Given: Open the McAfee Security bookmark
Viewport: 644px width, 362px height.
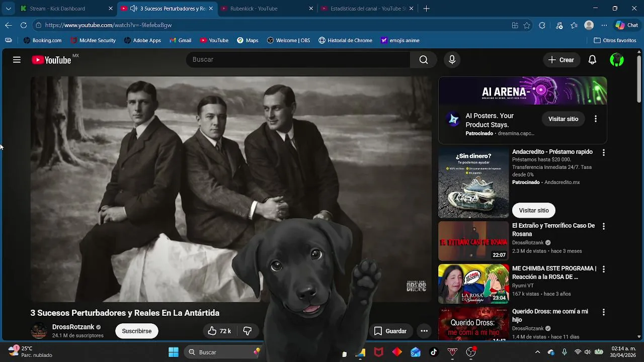Looking at the screenshot, I should [x=93, y=40].
